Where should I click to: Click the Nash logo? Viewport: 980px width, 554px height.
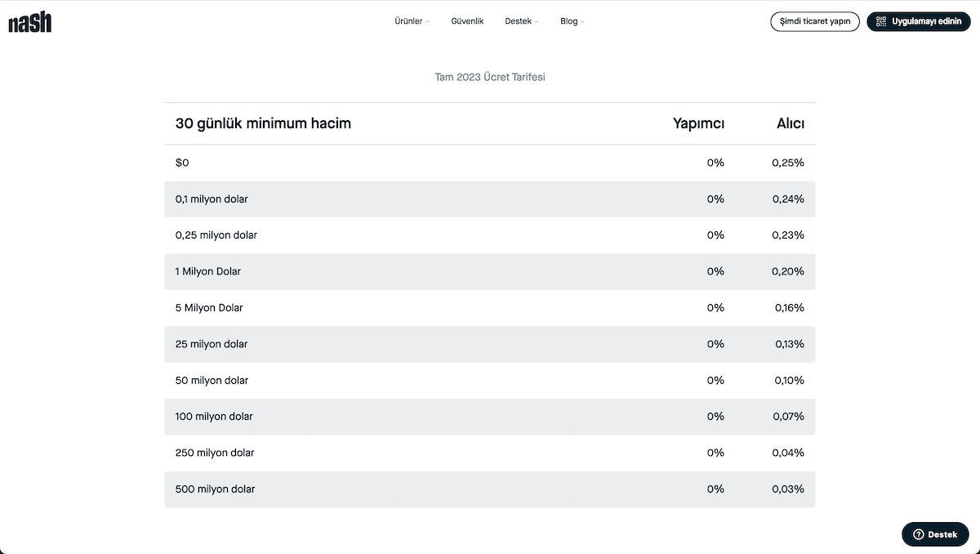tap(30, 21)
